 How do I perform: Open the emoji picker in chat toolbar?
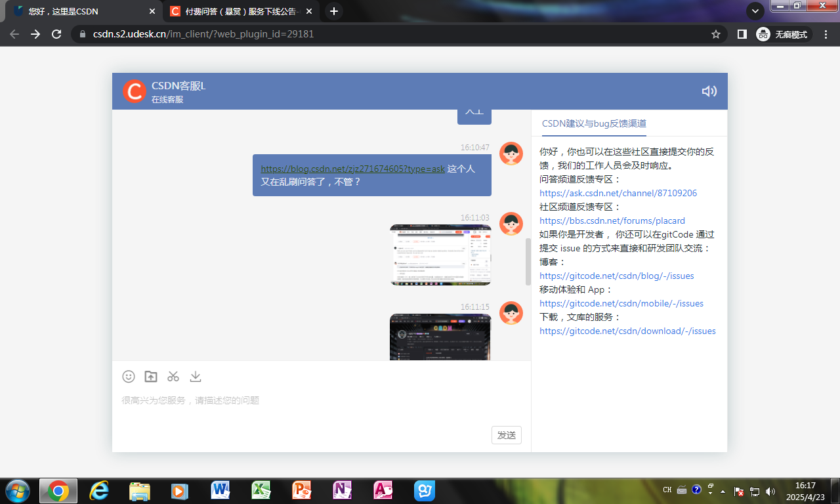[x=129, y=376]
